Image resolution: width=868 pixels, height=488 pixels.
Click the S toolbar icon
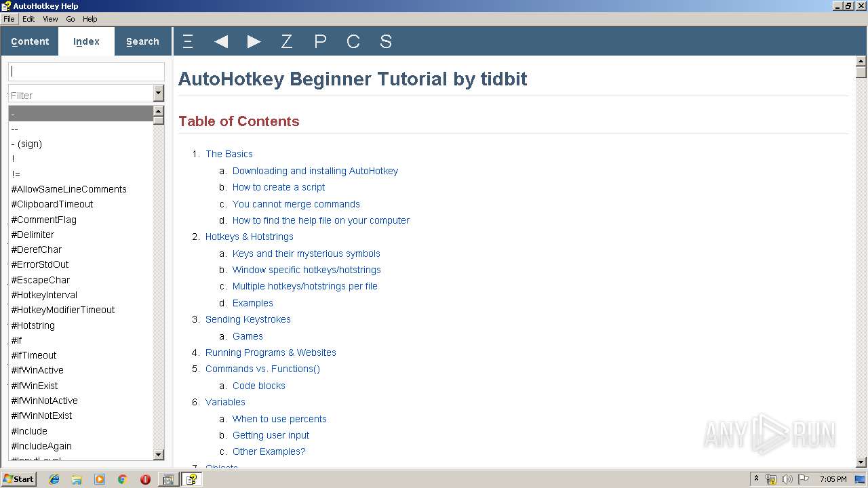click(386, 42)
